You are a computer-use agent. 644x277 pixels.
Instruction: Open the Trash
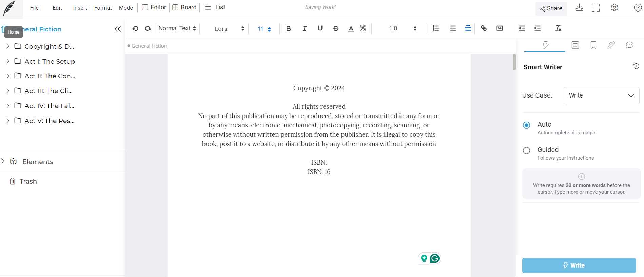(x=23, y=181)
